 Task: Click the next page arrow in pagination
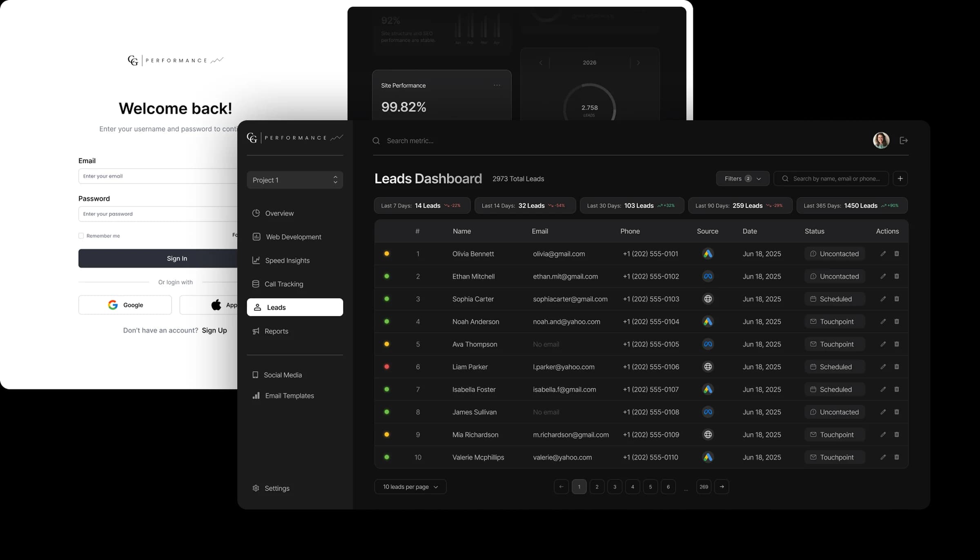point(722,487)
